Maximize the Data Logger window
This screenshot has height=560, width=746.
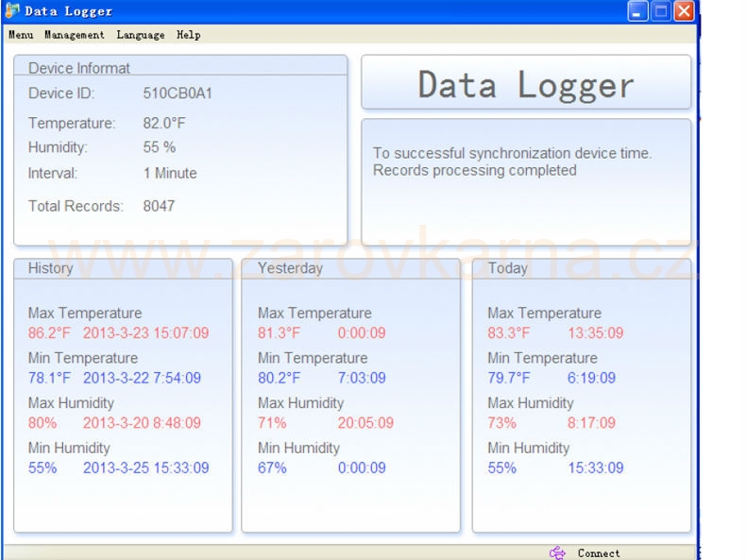[661, 11]
